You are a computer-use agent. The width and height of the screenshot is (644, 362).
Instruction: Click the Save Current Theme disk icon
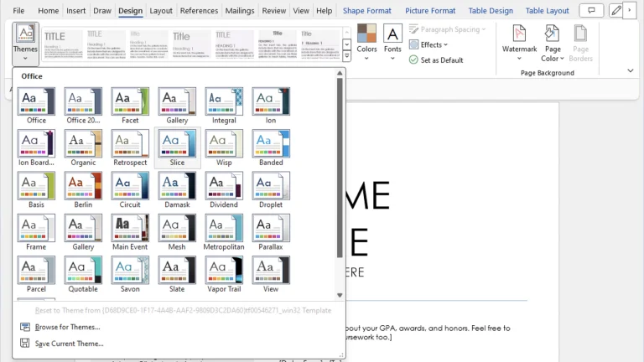25,343
